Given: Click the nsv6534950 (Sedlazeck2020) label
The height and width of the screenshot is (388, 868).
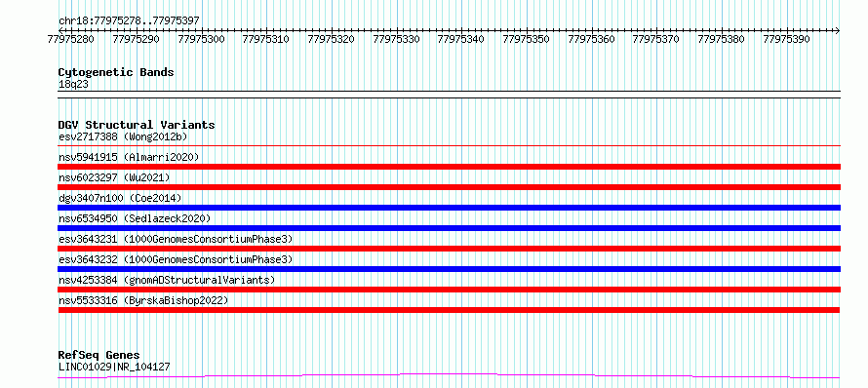Looking at the screenshot, I should 135,218.
